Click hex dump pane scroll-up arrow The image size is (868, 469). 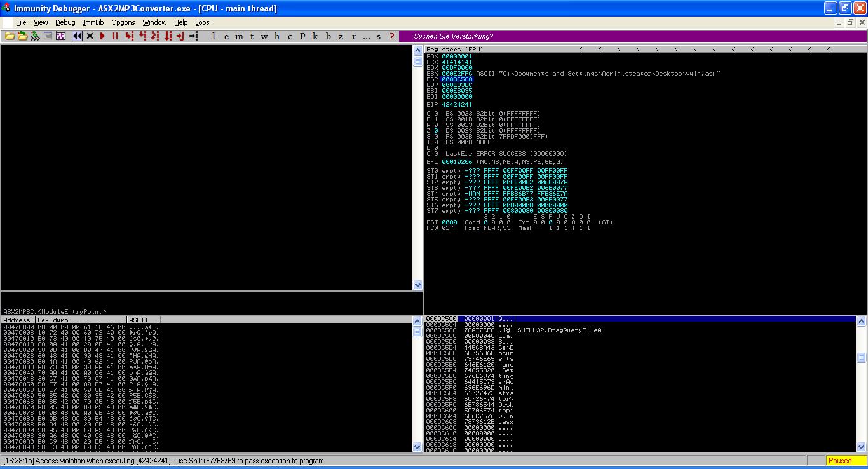point(417,320)
